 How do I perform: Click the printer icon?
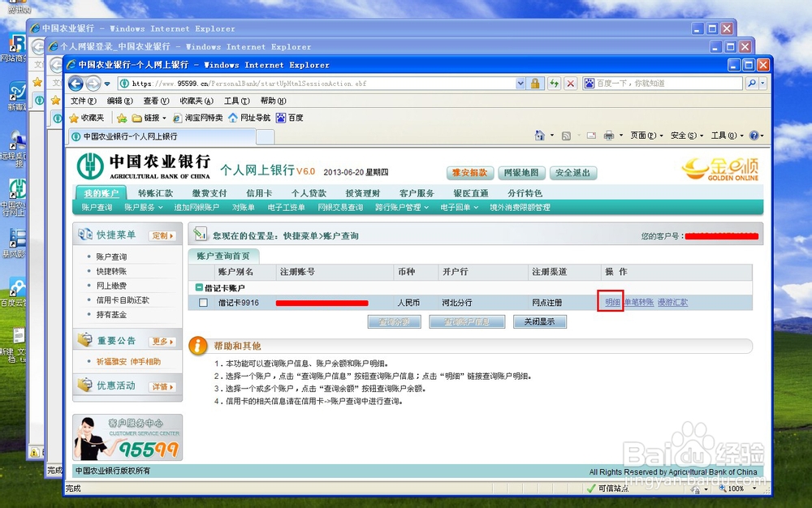pyautogui.click(x=609, y=136)
